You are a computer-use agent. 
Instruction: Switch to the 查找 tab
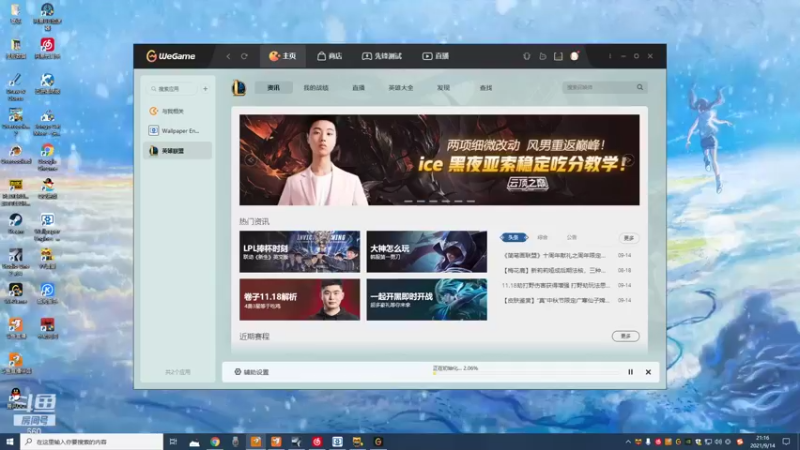(x=486, y=88)
